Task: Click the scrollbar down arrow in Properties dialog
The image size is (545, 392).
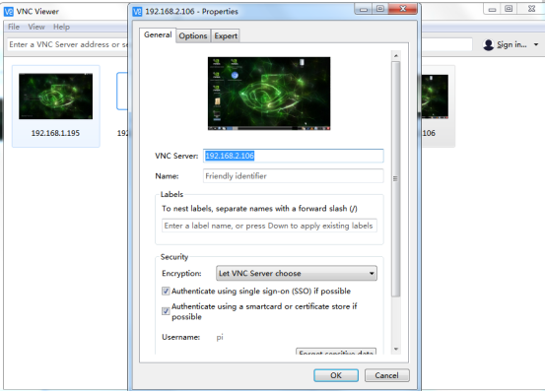Action: [395, 349]
